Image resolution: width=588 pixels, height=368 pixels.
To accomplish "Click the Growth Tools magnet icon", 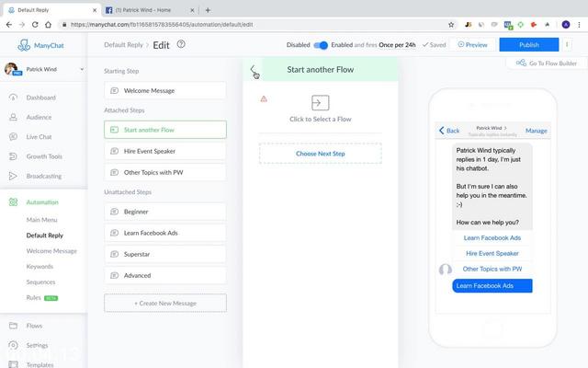I will [13, 156].
